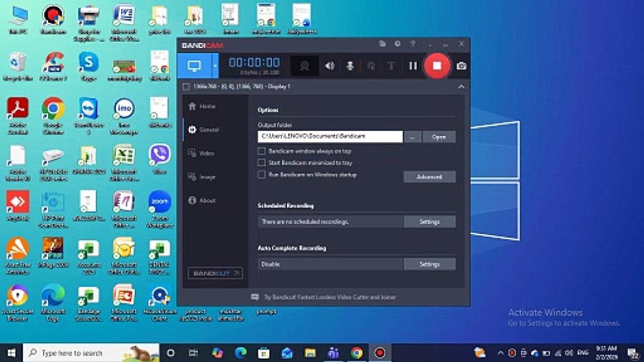Toggle the microphone icon in Bandicam toolbar
This screenshot has height=362, width=644.
pos(350,66)
